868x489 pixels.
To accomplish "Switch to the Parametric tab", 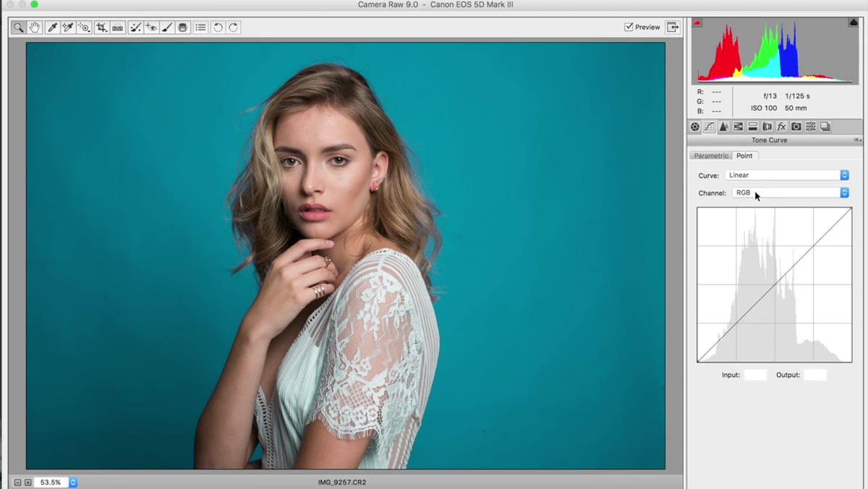I will (712, 156).
